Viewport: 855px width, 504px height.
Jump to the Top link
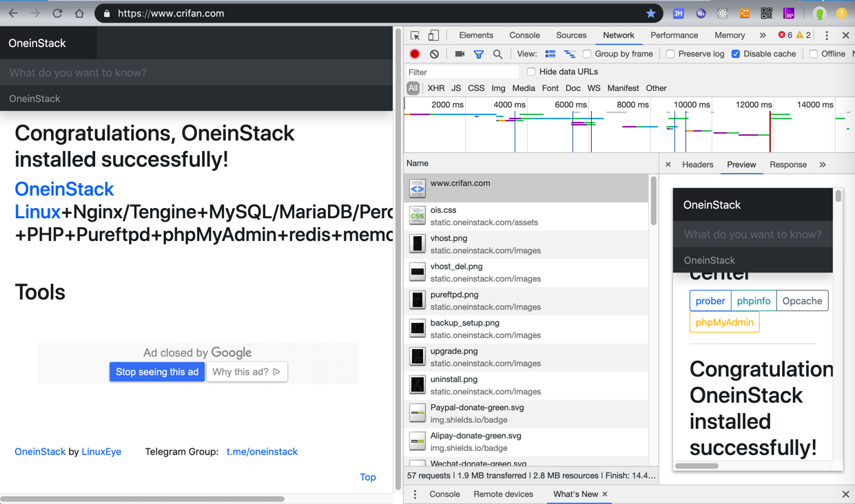coord(368,477)
